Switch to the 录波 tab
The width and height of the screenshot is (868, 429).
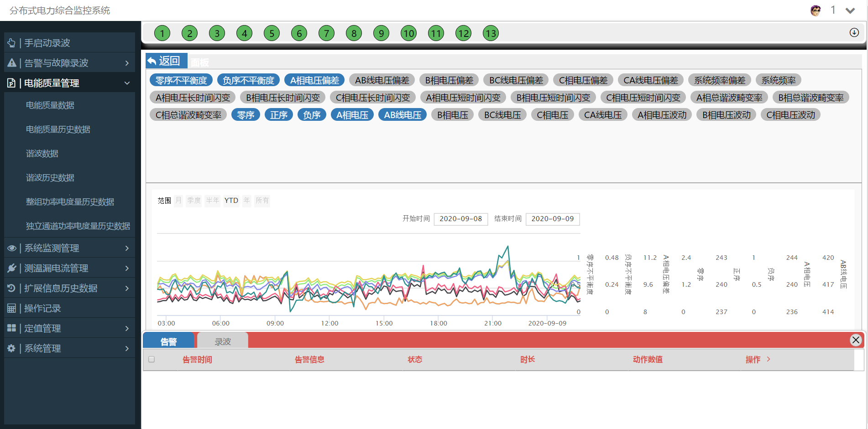[223, 341]
